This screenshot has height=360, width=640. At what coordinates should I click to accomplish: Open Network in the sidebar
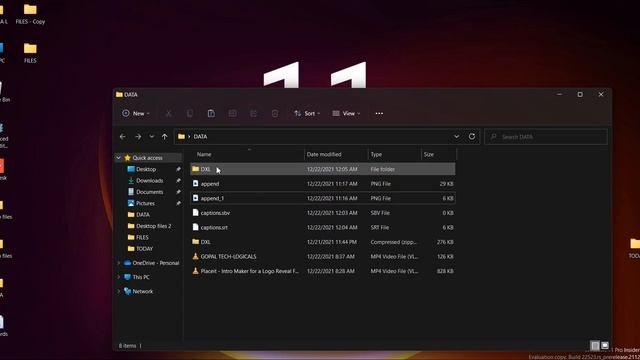pos(142,291)
